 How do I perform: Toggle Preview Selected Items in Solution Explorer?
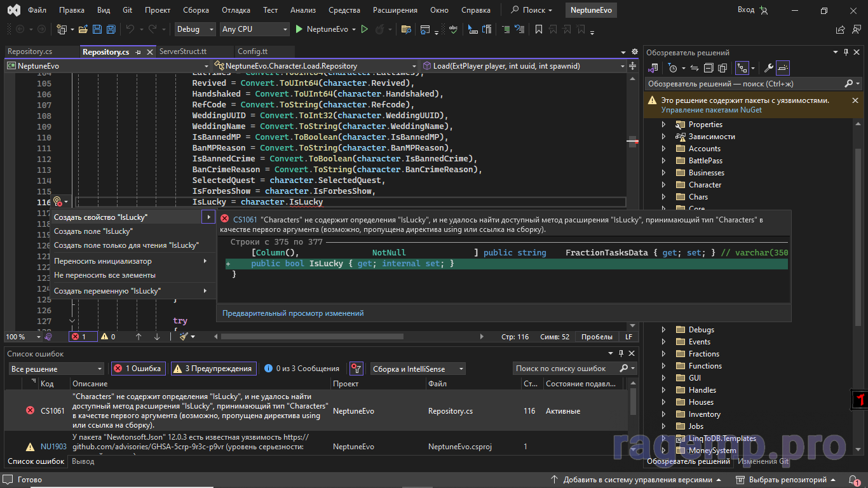(x=783, y=67)
